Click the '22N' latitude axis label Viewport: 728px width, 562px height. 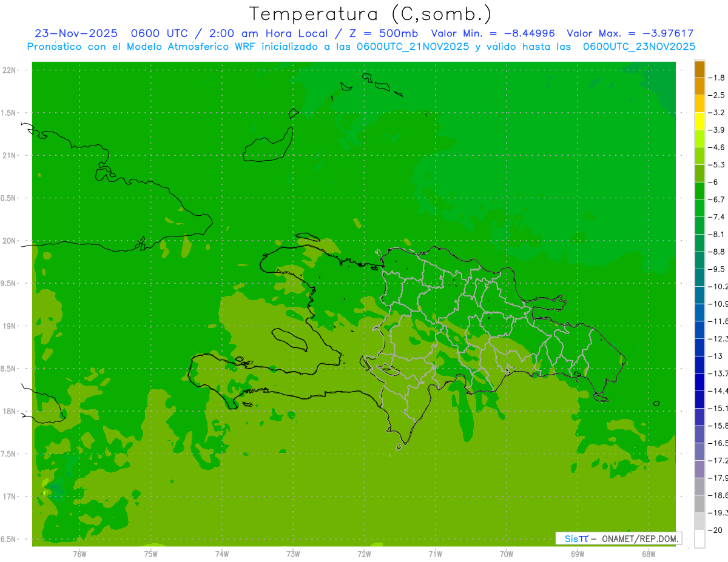coord(10,70)
